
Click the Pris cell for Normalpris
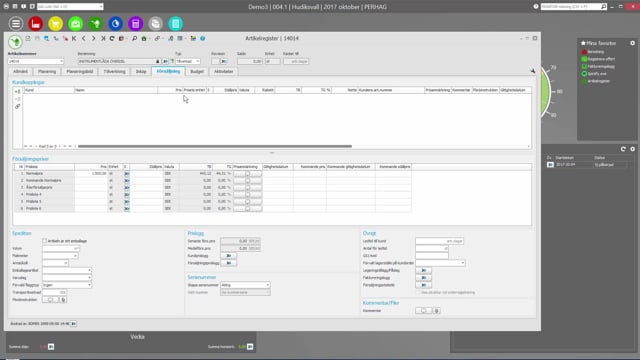(91, 173)
